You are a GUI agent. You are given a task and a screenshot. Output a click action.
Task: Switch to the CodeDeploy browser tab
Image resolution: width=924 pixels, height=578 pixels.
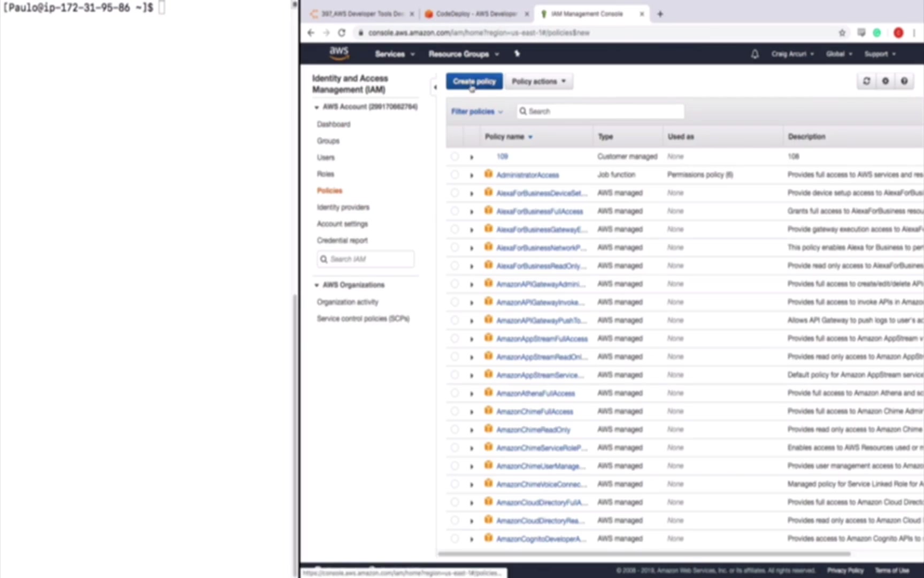tap(475, 14)
